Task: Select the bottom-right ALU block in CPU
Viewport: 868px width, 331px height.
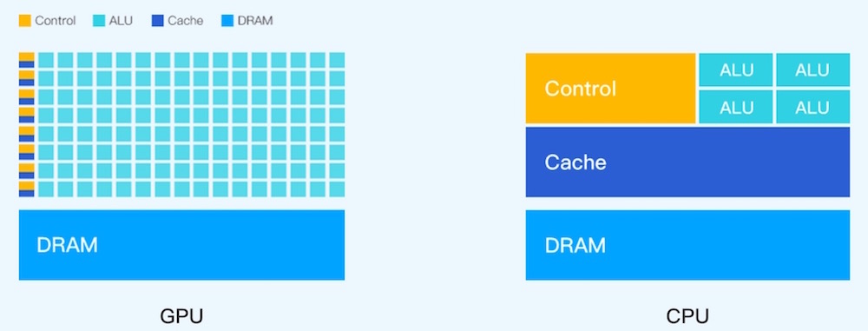Action: click(x=812, y=107)
